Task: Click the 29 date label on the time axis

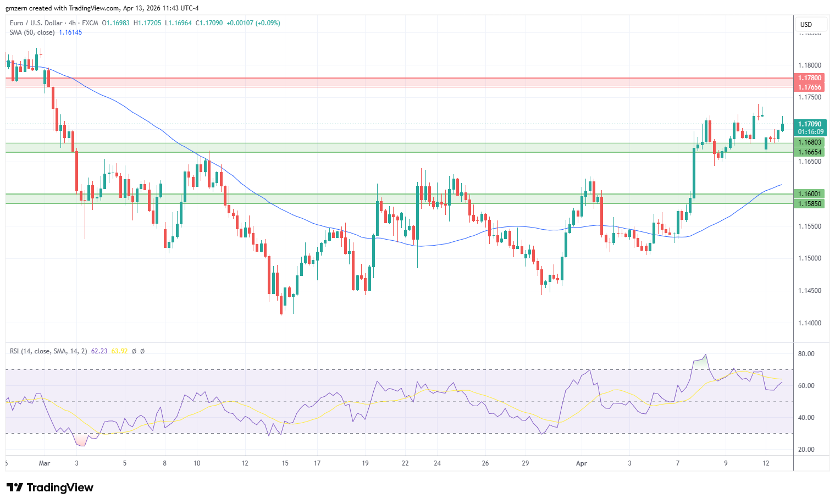Action: 526,463
